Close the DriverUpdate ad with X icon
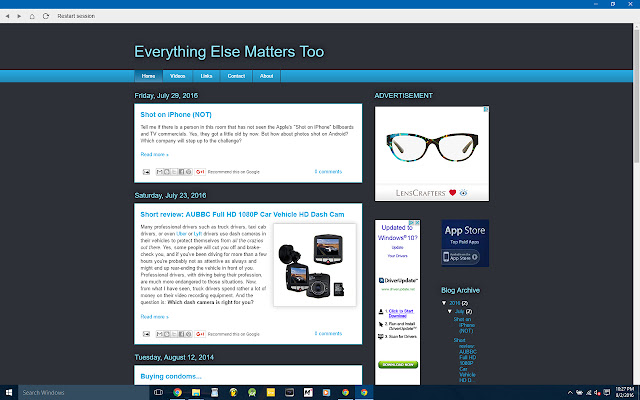This screenshot has height=400, width=640. click(x=417, y=223)
